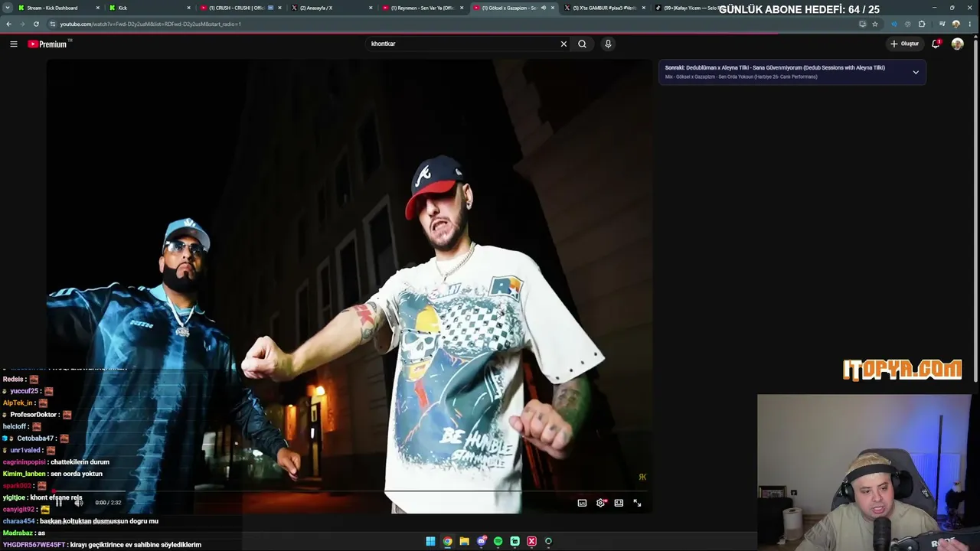Image resolution: width=980 pixels, height=551 pixels.
Task: Open the red X taskbar app
Action: point(531,541)
